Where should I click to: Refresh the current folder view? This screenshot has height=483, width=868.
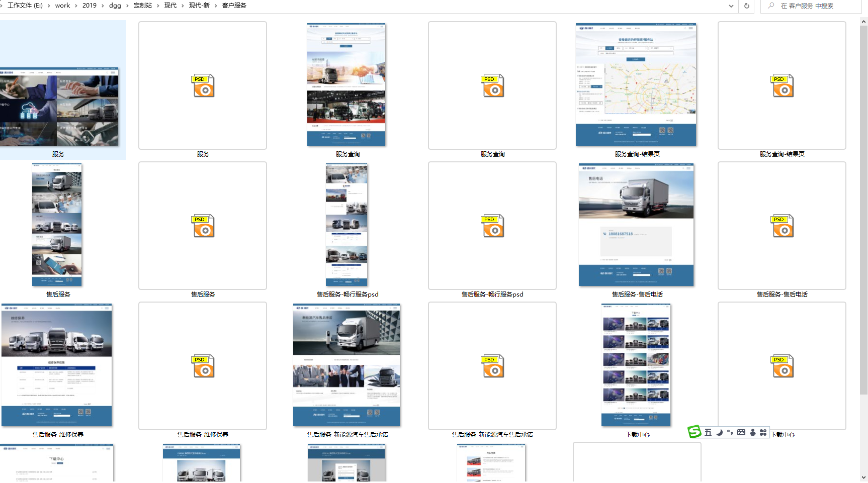747,6
